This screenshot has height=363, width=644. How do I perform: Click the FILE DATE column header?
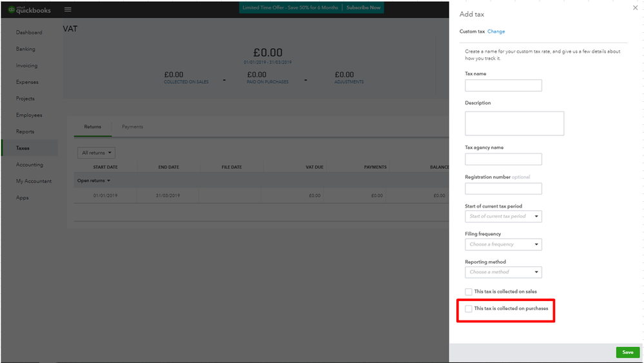click(231, 167)
